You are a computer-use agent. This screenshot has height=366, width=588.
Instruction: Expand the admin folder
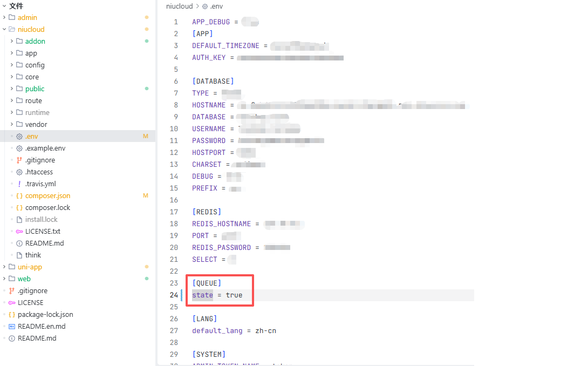[5, 18]
